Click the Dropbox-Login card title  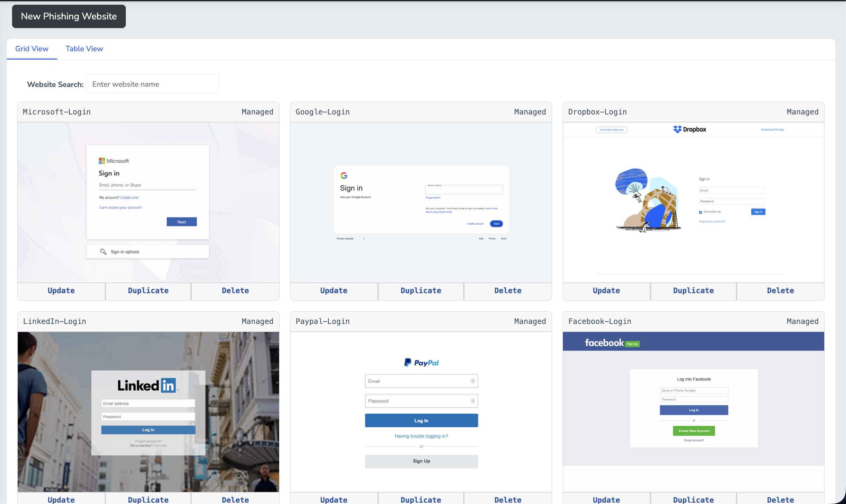(x=597, y=112)
